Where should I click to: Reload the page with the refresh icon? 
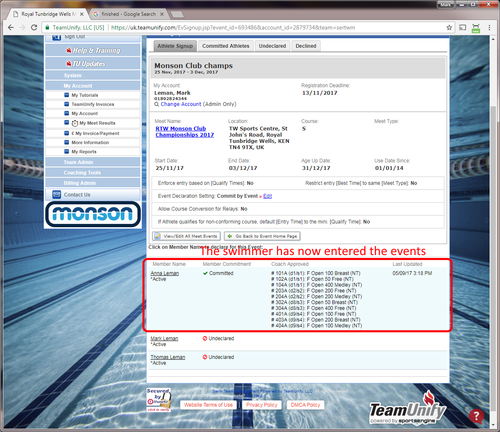[34, 28]
